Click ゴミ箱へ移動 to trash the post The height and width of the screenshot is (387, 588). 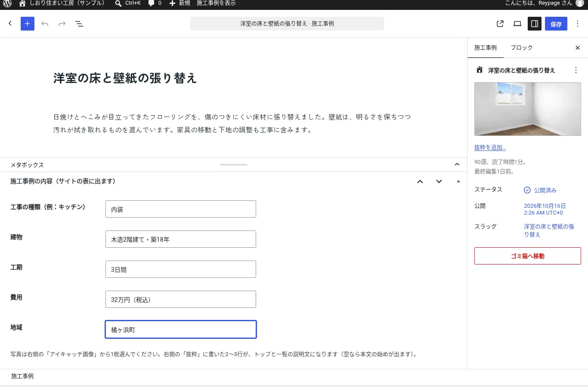(528, 256)
